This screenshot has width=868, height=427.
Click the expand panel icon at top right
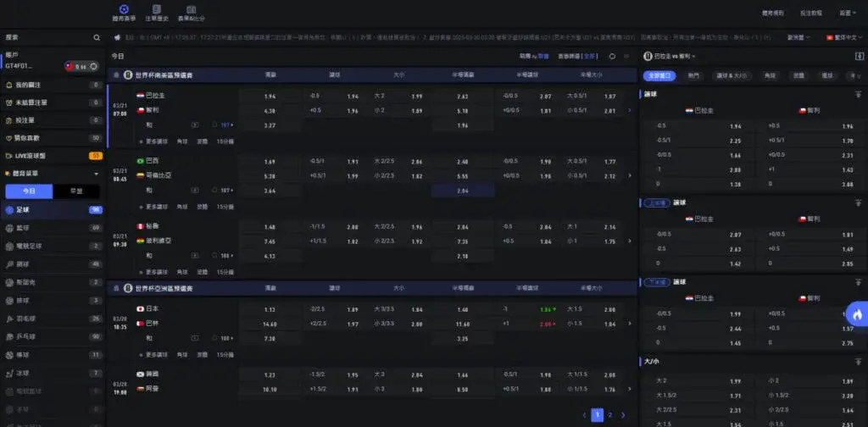click(860, 56)
